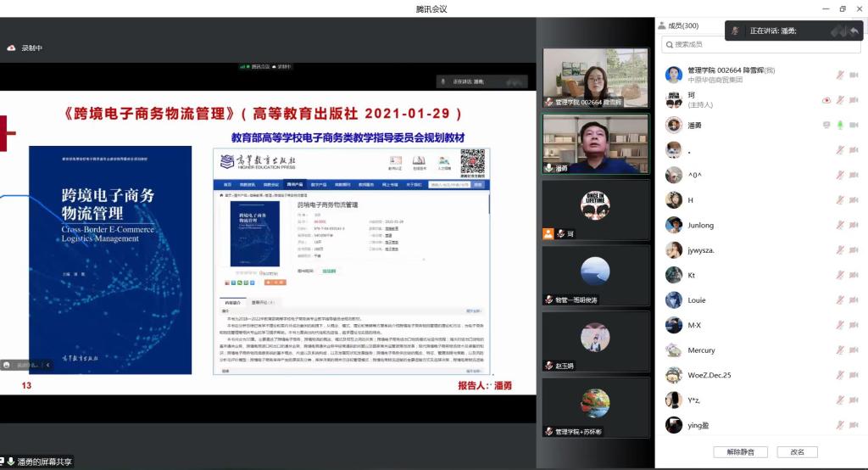Click member name Junlong in the list

pos(700,225)
